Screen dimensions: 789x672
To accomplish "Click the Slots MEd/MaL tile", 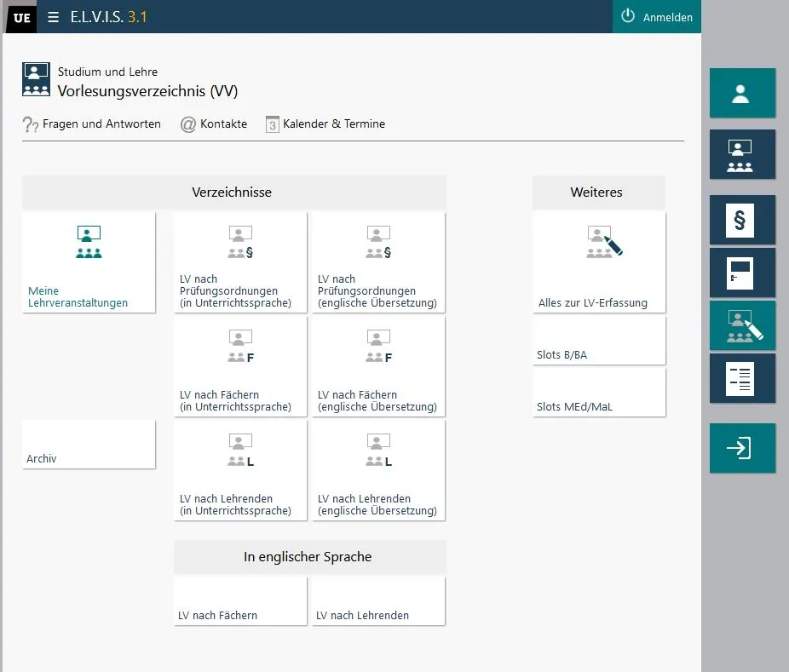I will pyautogui.click(x=599, y=393).
